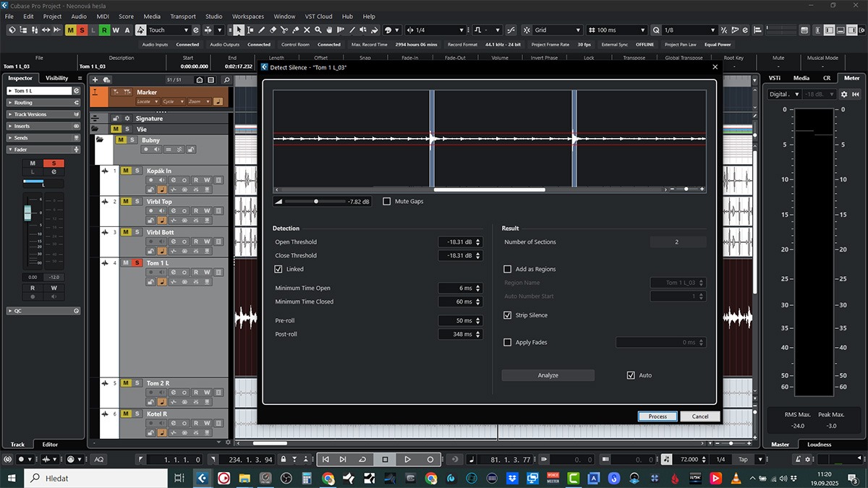Uncheck the Linked thresholds checkbox
The height and width of the screenshot is (488, 868).
pyautogui.click(x=278, y=269)
